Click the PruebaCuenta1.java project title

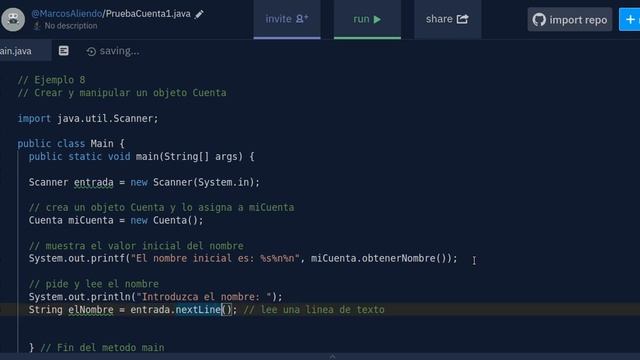(x=148, y=13)
